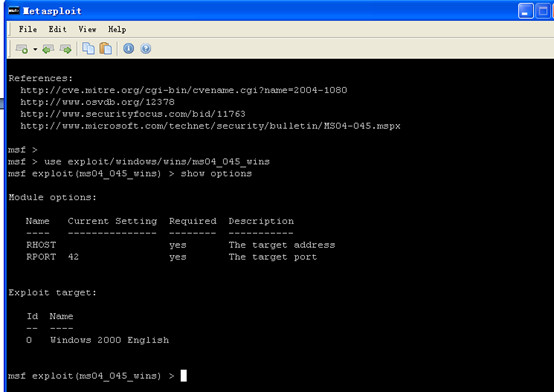The height and width of the screenshot is (392, 554).
Task: Click the msf exploit prompt cursor
Action: tap(184, 375)
